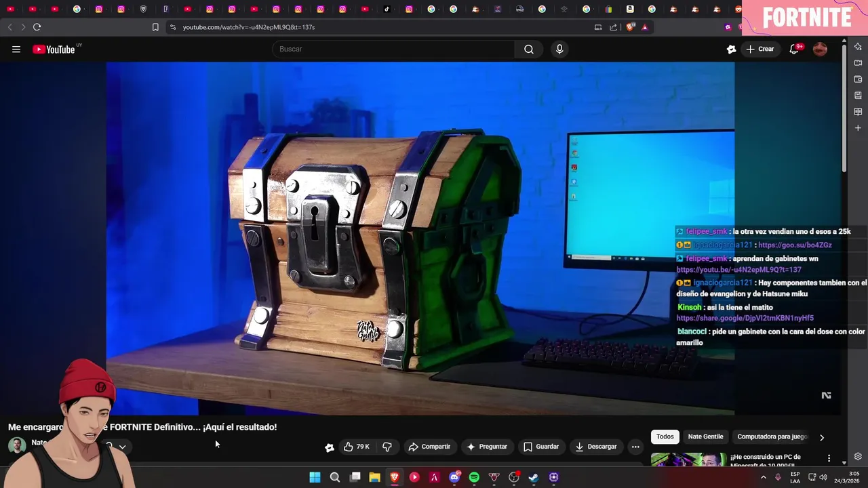Open the YouTube notifications bell

point(794,49)
